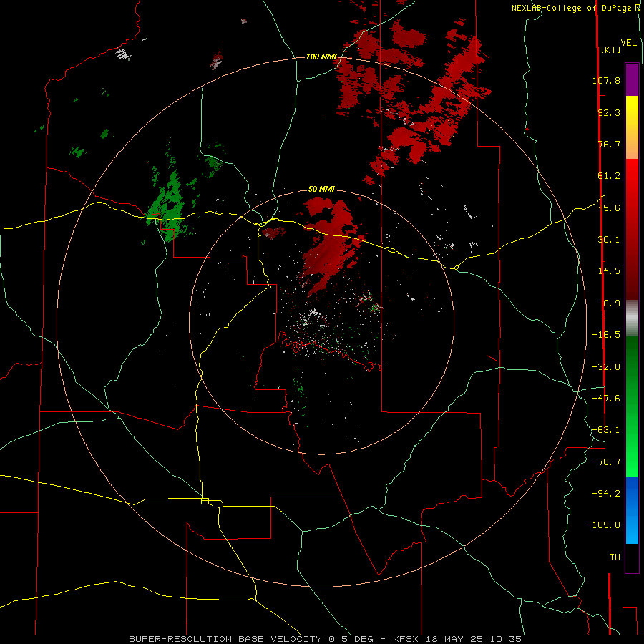This screenshot has width=644, height=644.
Task: Click the "VEL" legend title
Action: click(x=628, y=43)
